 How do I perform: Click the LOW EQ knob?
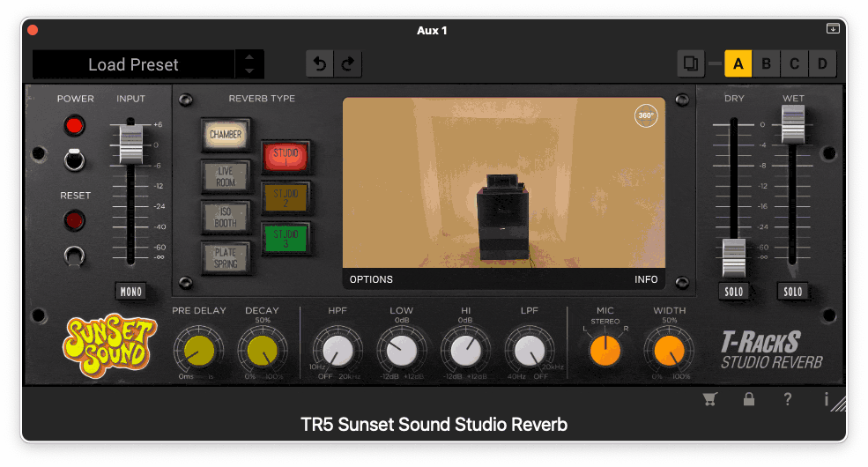pyautogui.click(x=402, y=351)
